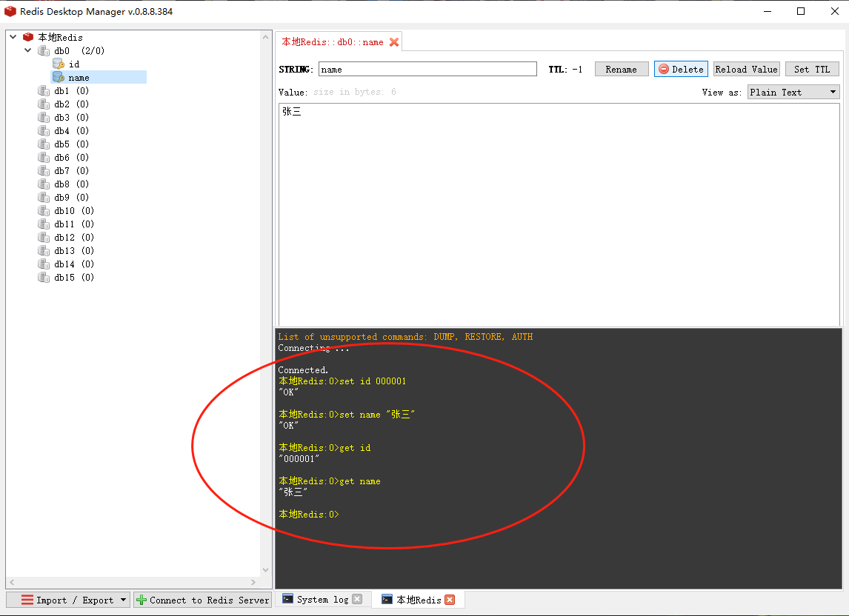Delete the name key
The width and height of the screenshot is (849, 616).
681,70
